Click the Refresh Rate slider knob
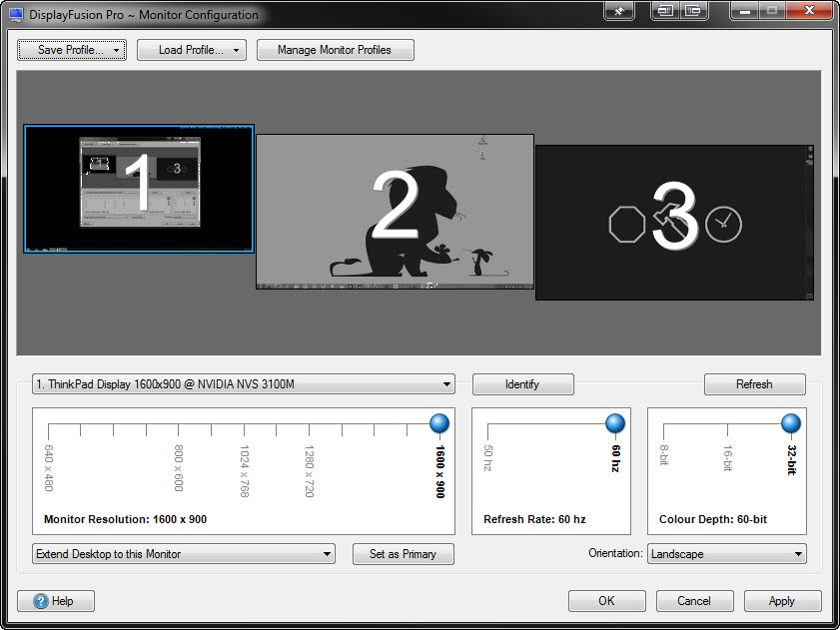The width and height of the screenshot is (840, 630). pos(615,424)
